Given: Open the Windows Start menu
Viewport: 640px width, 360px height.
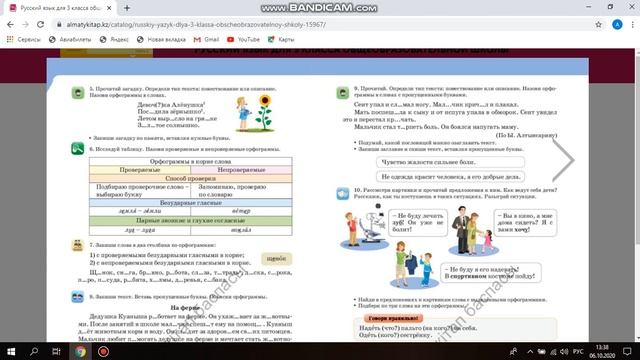Looking at the screenshot, I should pyautogui.click(x=11, y=351).
